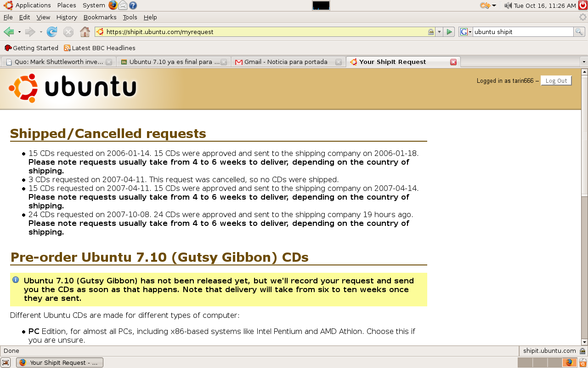588x368 pixels.
Task: Open back button history dropdown
Action: 19,32
